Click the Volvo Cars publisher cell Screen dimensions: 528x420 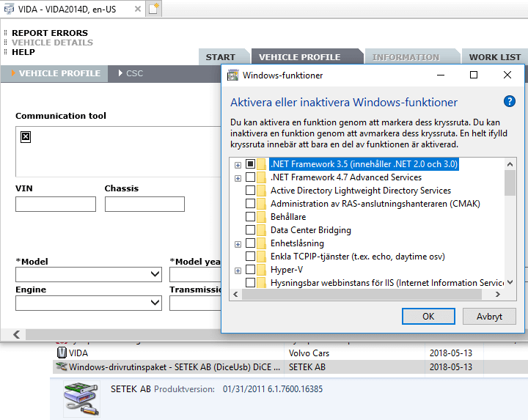pos(309,353)
